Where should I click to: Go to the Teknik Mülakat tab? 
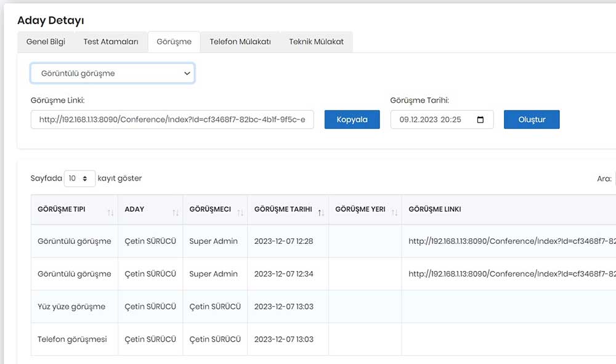coord(316,42)
